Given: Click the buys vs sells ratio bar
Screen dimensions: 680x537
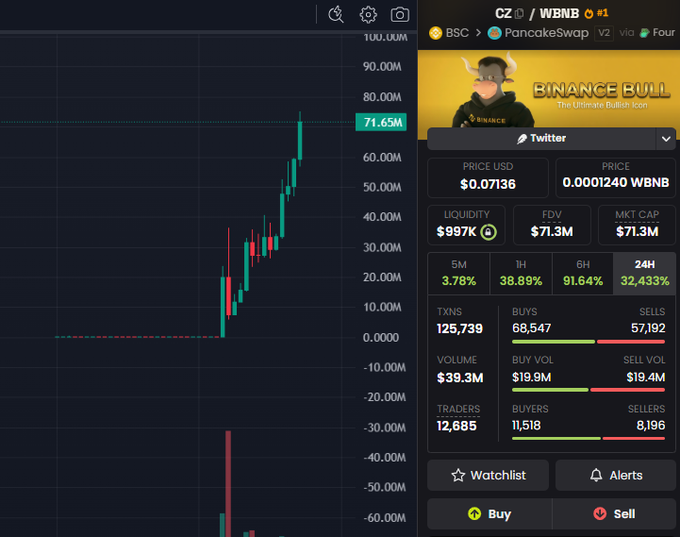Looking at the screenshot, I should (588, 342).
